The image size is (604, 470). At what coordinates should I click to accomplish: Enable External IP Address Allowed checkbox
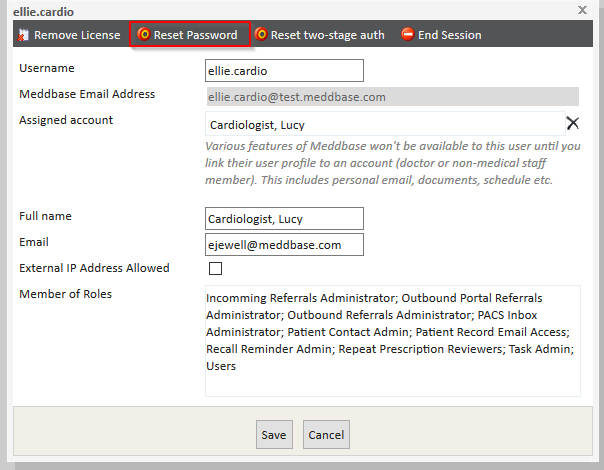[215, 269]
